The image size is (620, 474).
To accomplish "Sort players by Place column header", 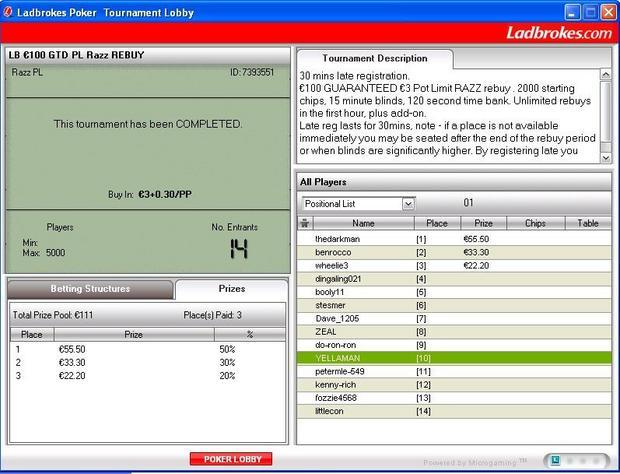I will point(437,223).
